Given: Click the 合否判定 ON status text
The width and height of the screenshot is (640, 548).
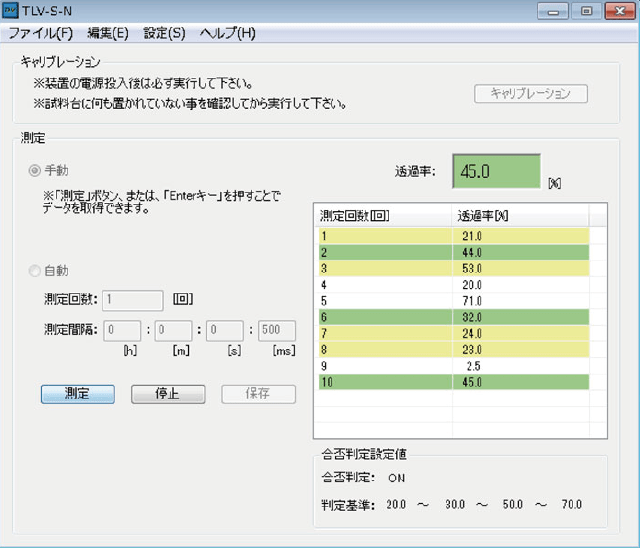Looking at the screenshot, I should 396,478.
